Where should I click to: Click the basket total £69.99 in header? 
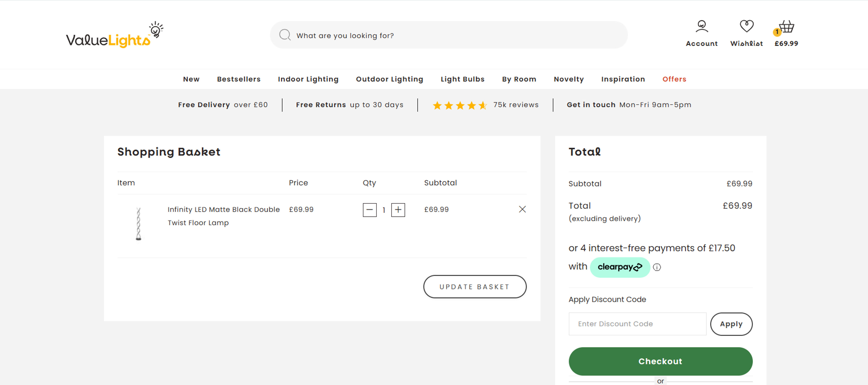point(786,43)
